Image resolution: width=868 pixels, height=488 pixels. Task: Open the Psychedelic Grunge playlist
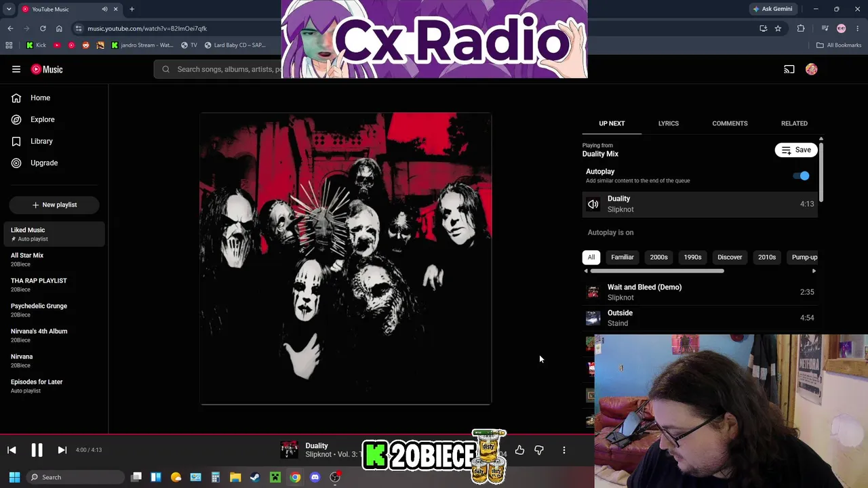[54, 310]
